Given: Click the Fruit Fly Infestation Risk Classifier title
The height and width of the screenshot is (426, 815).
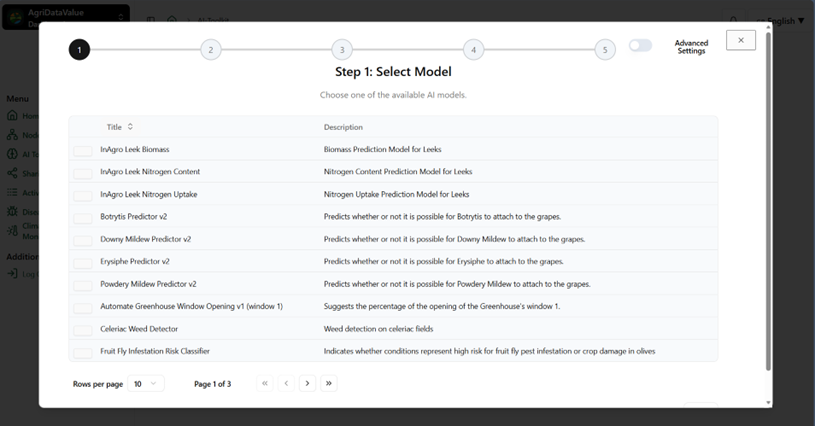Looking at the screenshot, I should click(x=155, y=351).
